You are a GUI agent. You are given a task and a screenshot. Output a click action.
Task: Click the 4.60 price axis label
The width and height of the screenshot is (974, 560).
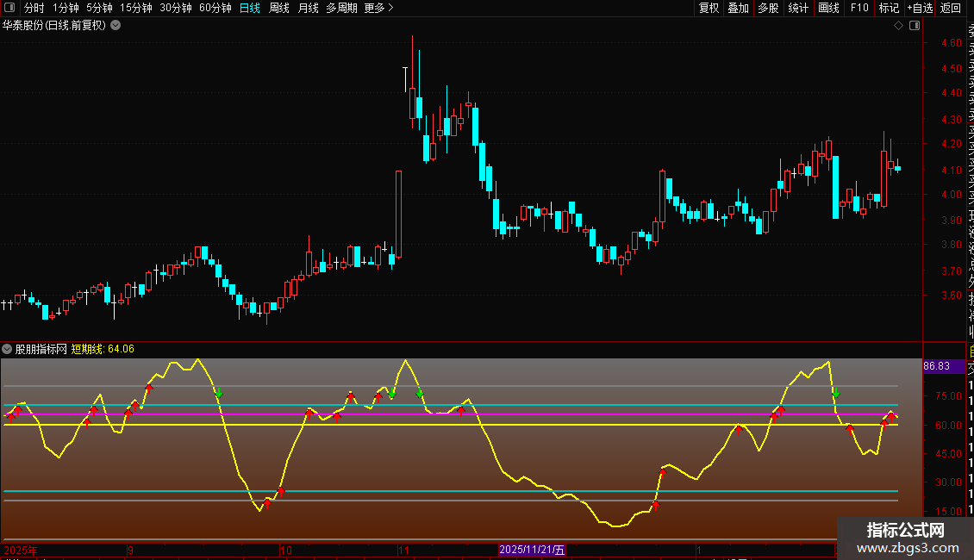coord(951,43)
